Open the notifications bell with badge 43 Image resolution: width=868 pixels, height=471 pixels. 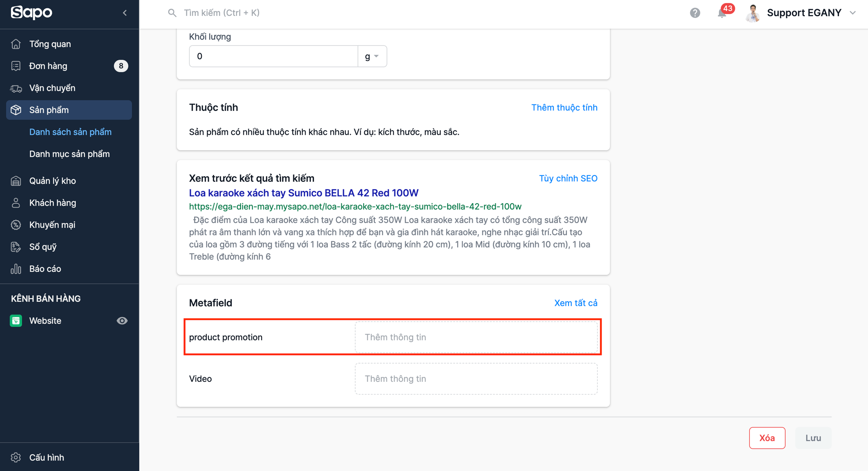(x=722, y=13)
